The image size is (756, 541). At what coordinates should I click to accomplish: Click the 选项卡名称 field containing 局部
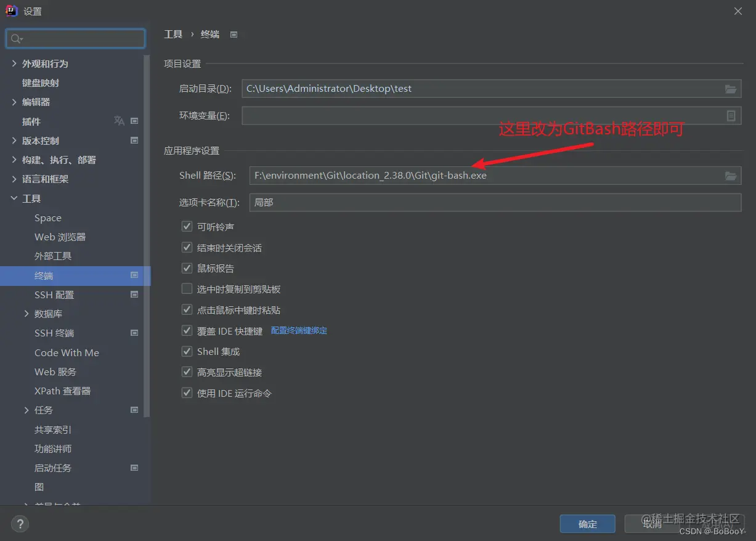pos(495,202)
